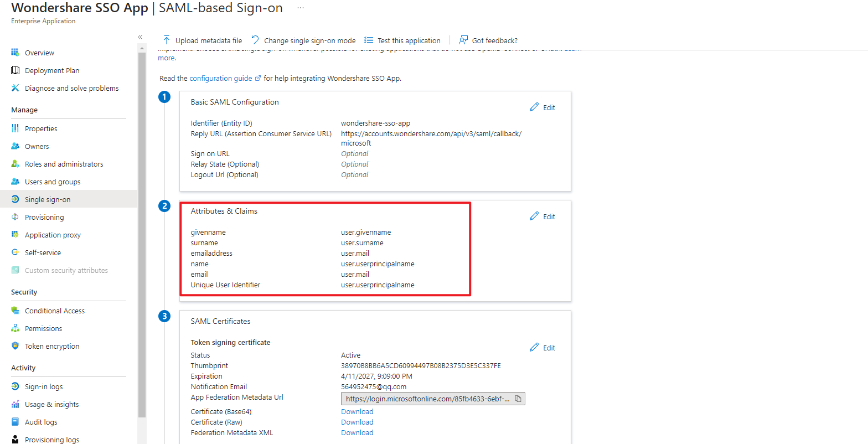Click Test this application

click(402, 40)
